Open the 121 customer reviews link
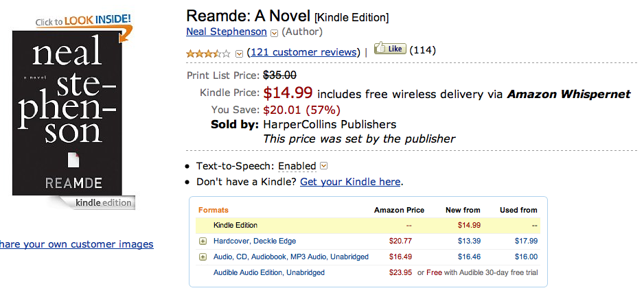Image resolution: width=644 pixels, height=297 pixels. point(303,52)
